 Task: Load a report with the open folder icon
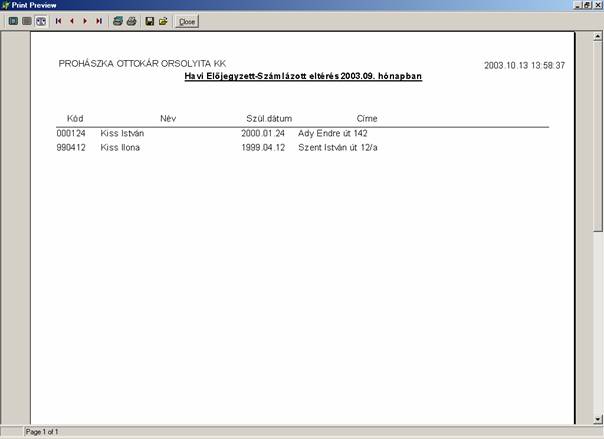point(162,21)
